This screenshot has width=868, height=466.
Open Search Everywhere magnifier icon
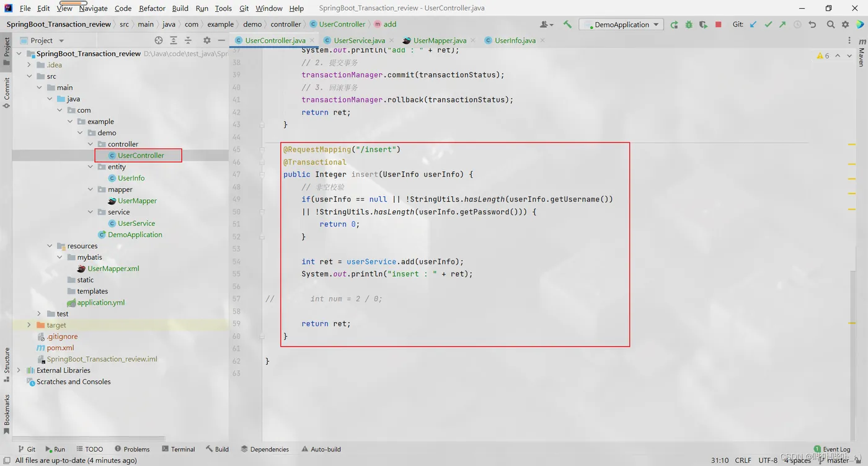[x=831, y=24]
